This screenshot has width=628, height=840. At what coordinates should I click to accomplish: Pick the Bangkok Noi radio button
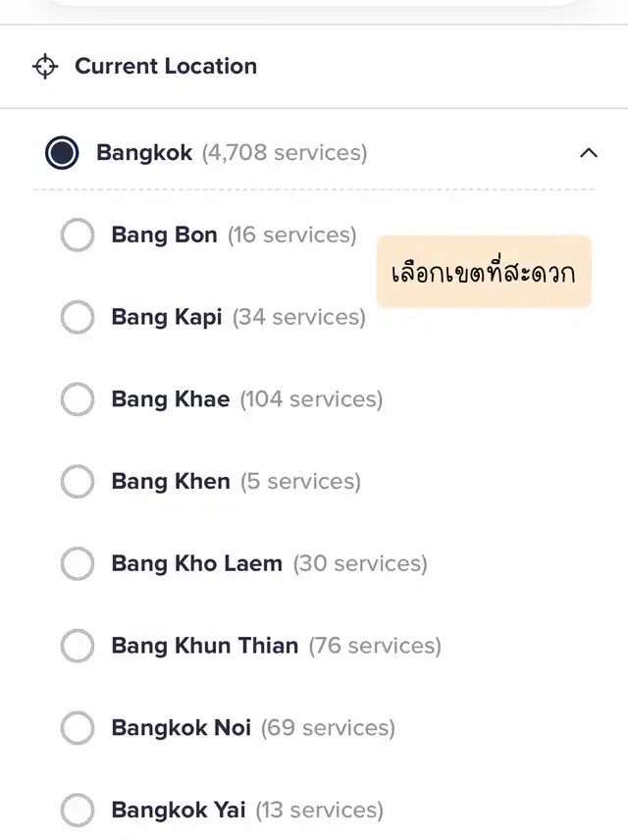tap(78, 728)
